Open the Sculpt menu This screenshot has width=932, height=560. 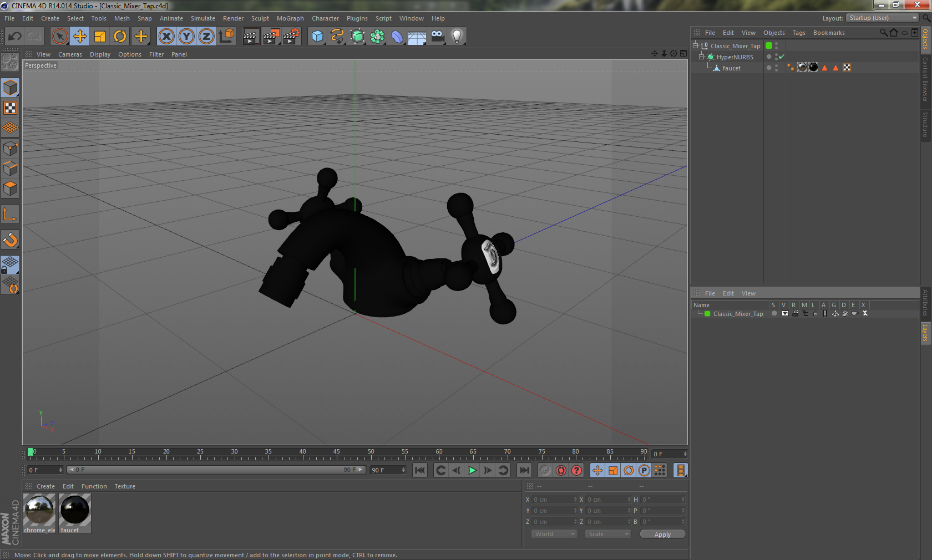click(260, 18)
